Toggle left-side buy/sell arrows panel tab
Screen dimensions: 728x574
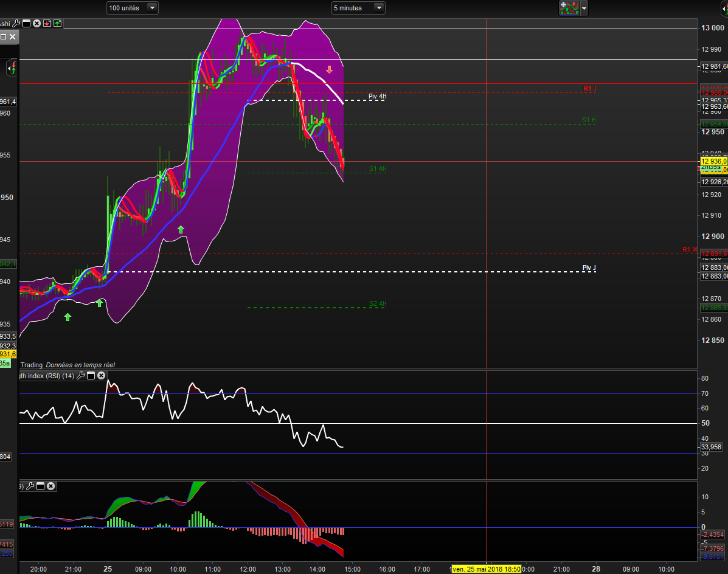coord(11,68)
